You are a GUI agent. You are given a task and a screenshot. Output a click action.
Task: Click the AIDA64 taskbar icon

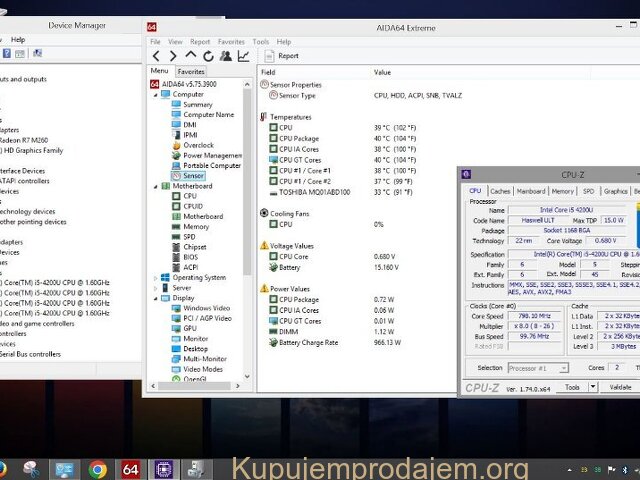(130, 468)
